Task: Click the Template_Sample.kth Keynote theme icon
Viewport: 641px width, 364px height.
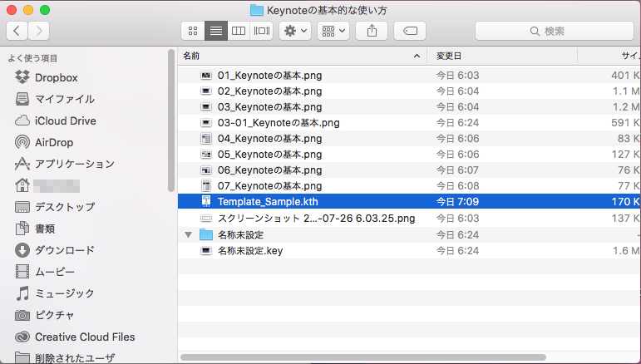Action: tap(206, 201)
